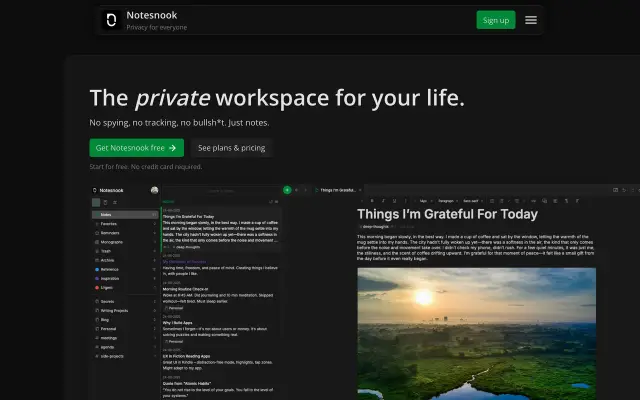Open Archive in the app sidebar
Image resolution: width=640 pixels, height=400 pixels.
[x=125, y=260]
